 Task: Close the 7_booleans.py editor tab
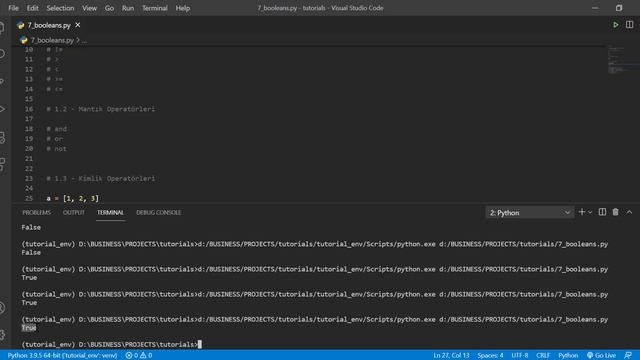tap(78, 25)
